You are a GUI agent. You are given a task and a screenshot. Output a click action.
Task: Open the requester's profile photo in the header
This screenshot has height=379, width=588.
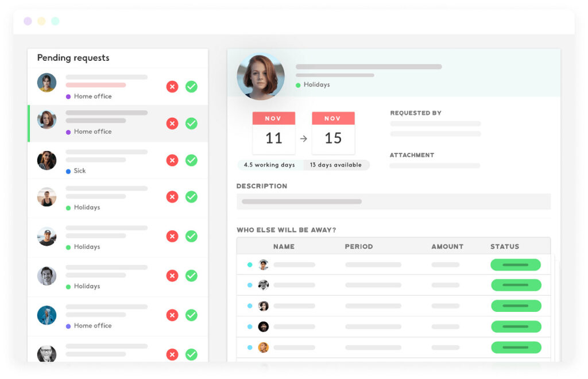[260, 76]
